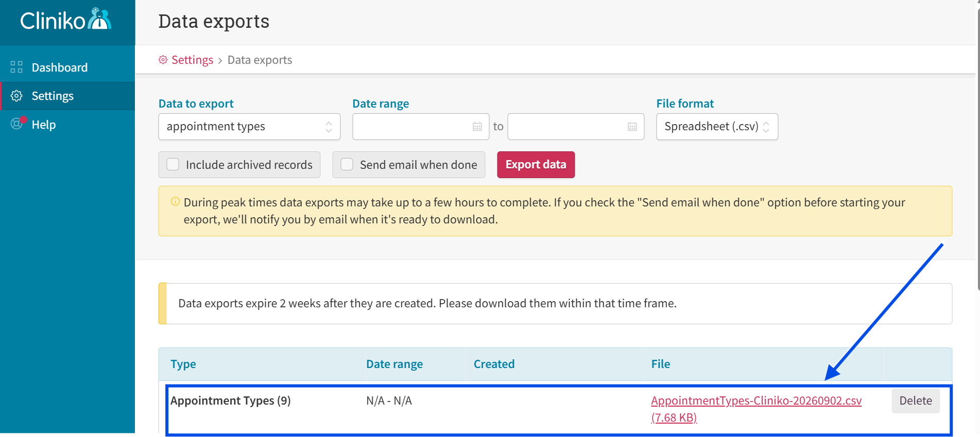Open the File format dropdown
The height and width of the screenshot is (437, 980).
(717, 127)
